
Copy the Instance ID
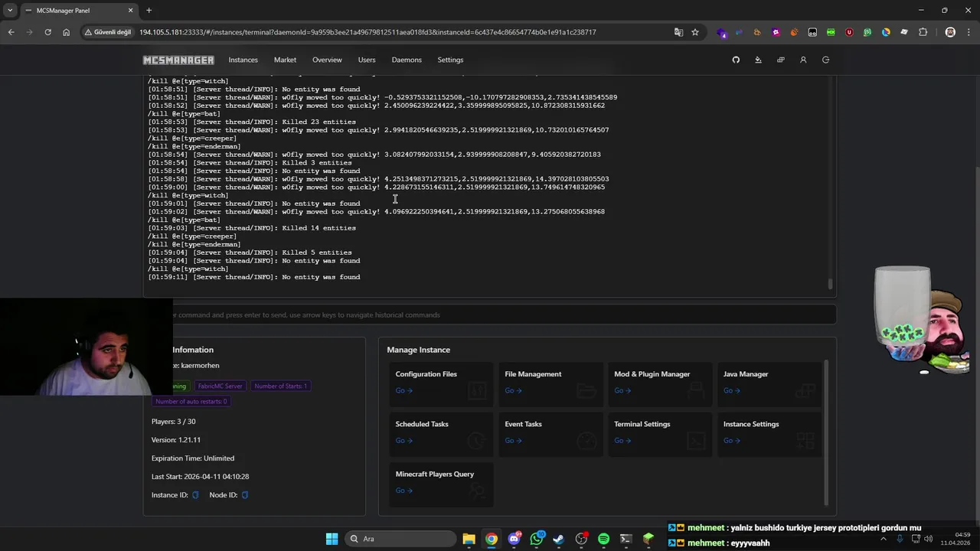click(195, 495)
